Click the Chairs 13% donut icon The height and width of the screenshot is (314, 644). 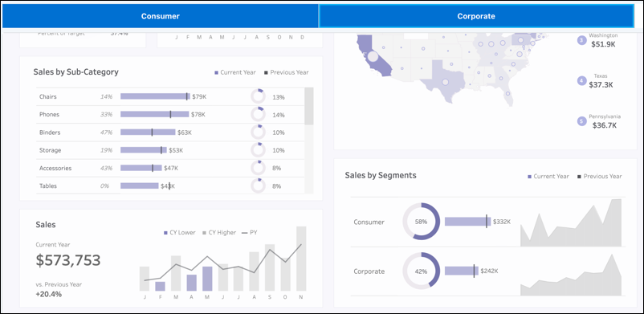coord(258,96)
